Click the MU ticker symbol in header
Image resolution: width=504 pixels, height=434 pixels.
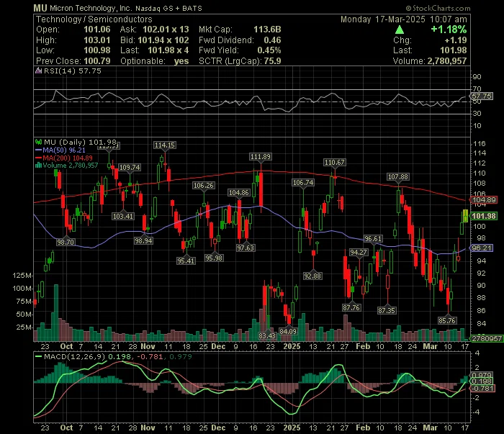40,8
